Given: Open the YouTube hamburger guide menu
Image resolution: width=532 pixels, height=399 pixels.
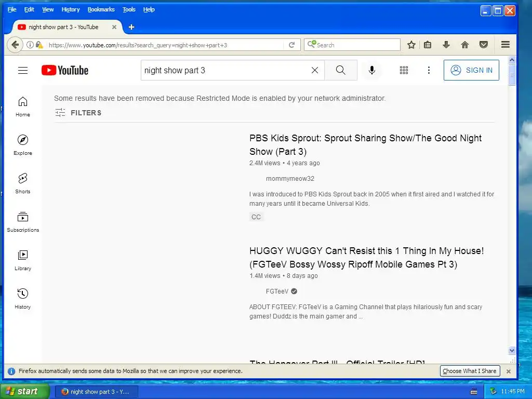Looking at the screenshot, I should pyautogui.click(x=23, y=70).
